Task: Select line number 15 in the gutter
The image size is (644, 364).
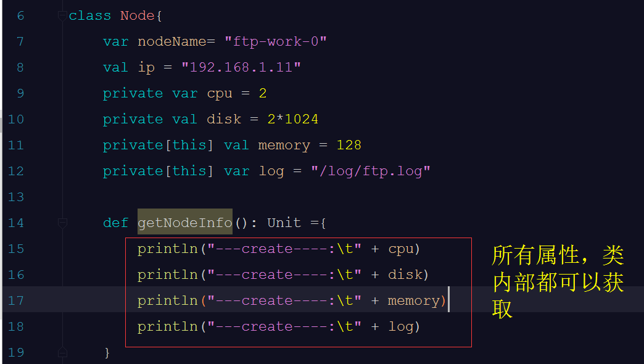Action: point(16,249)
